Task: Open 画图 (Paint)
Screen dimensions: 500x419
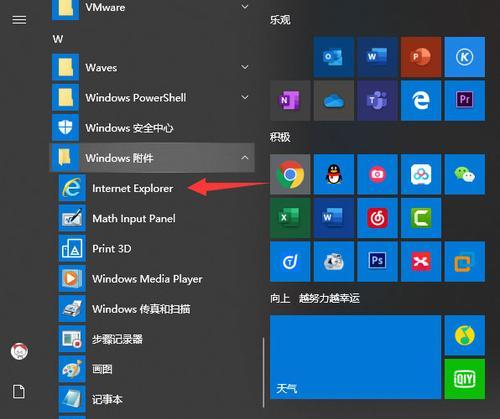Action: 152,369
